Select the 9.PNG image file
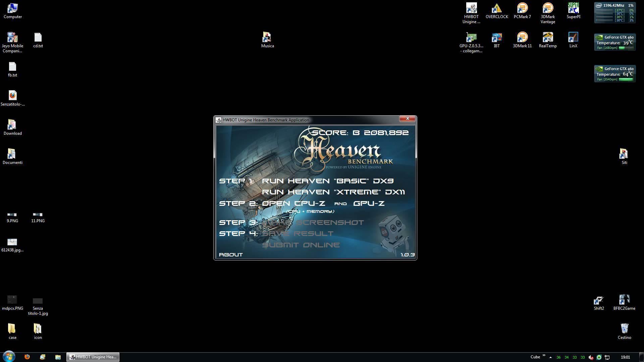The width and height of the screenshot is (644, 362). click(12, 217)
